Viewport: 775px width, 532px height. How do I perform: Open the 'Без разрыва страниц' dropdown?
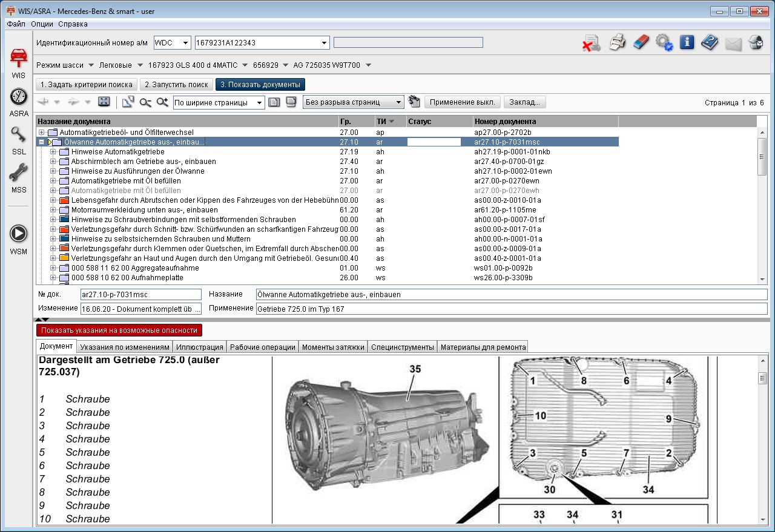point(398,103)
